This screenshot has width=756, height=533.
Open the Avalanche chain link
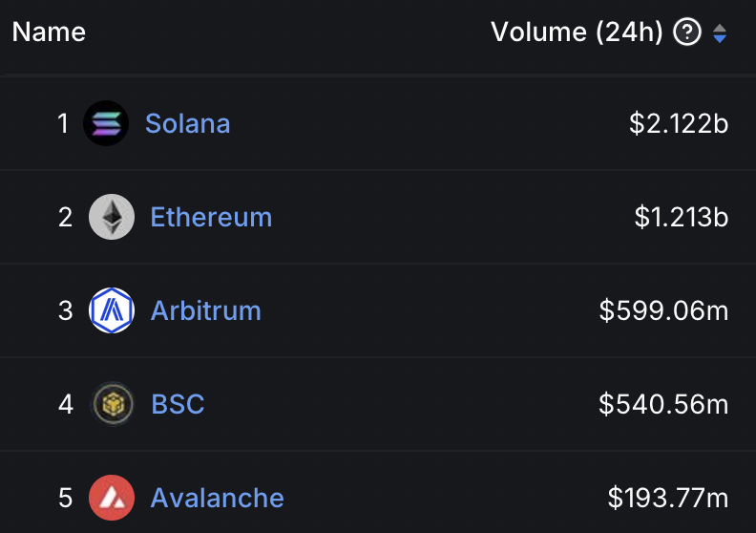click(x=218, y=498)
